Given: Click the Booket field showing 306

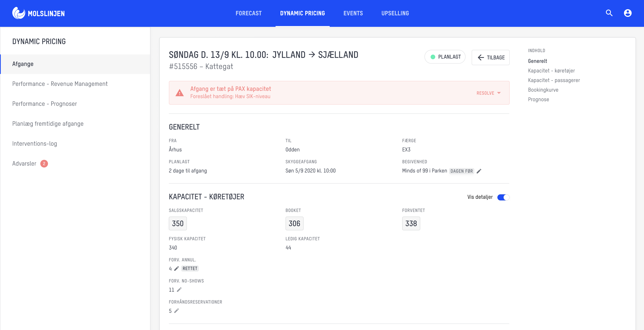Looking at the screenshot, I should tap(295, 223).
